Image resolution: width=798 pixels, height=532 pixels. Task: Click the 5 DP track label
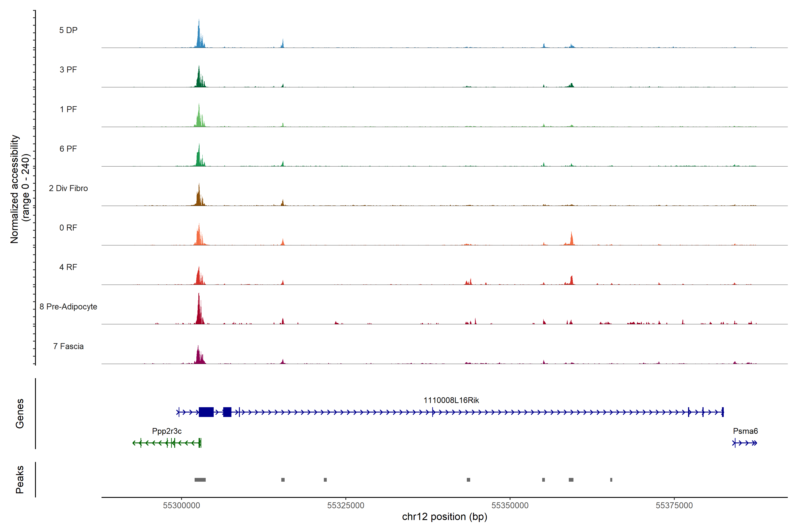[x=68, y=30]
